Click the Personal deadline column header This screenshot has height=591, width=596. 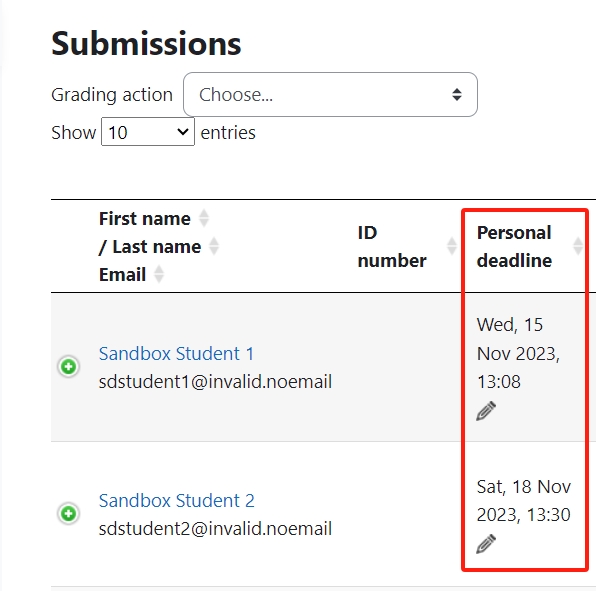[x=514, y=247]
